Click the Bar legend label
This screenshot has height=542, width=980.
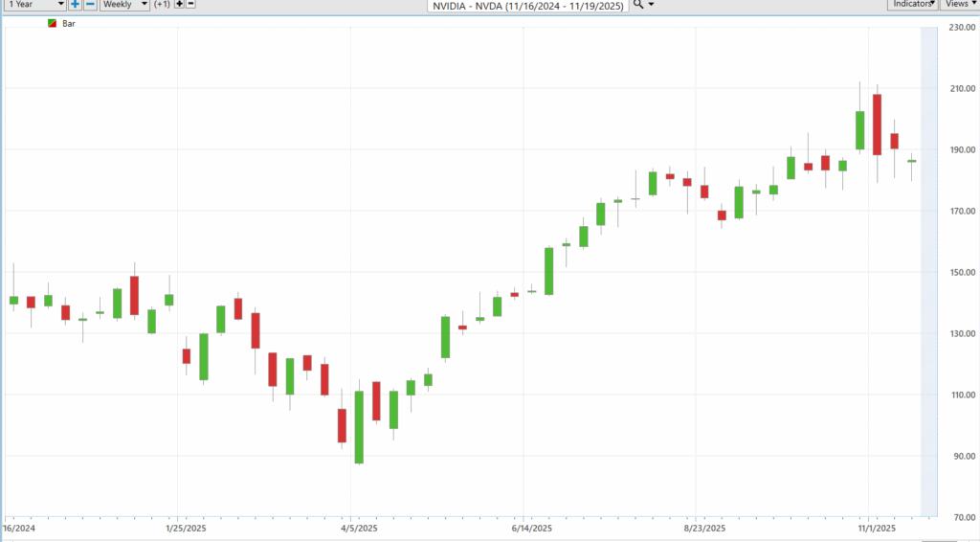[x=69, y=24]
